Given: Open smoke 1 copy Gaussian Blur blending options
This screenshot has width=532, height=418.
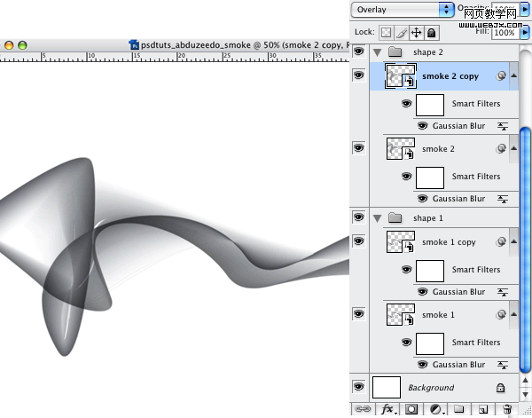Looking at the screenshot, I should (x=503, y=292).
